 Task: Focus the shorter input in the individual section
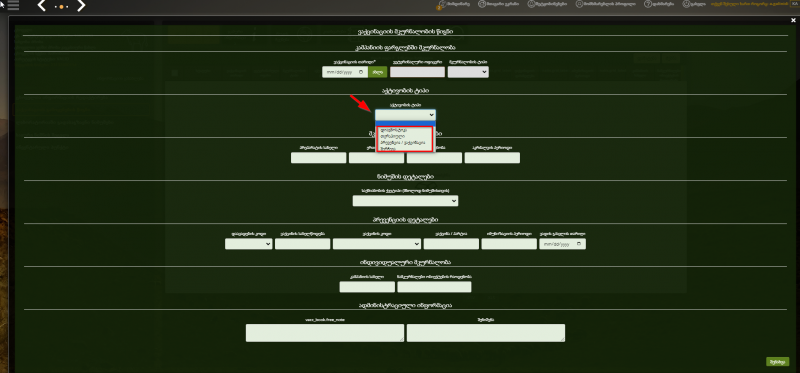367,287
